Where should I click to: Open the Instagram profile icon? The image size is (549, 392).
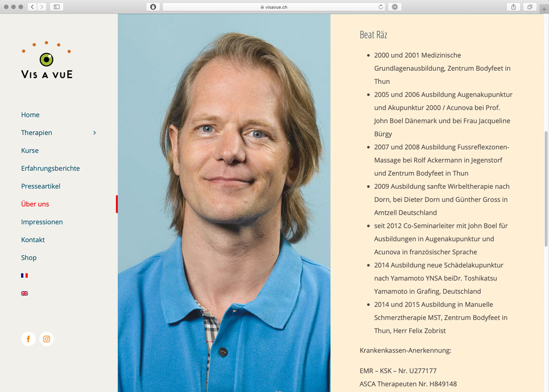[x=46, y=339]
